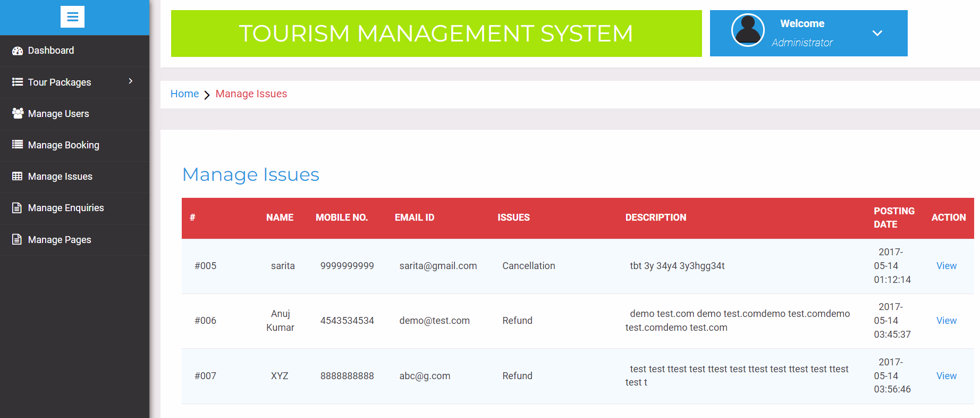Screen dimensions: 980x418
Task: Select Manage Issues in the sidebar
Action: click(74, 177)
